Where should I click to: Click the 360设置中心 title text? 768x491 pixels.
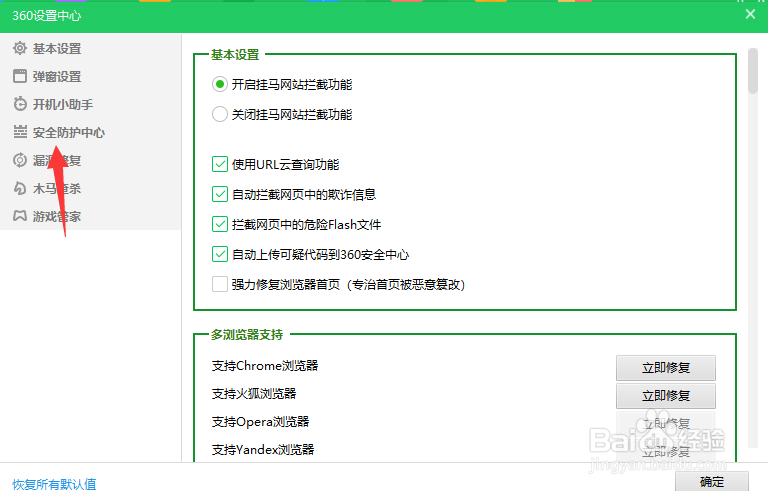[x=47, y=16]
